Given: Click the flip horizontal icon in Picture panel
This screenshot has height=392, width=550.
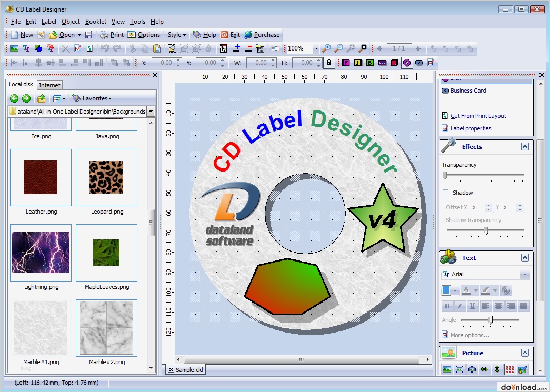Looking at the screenshot, I should [x=484, y=369].
